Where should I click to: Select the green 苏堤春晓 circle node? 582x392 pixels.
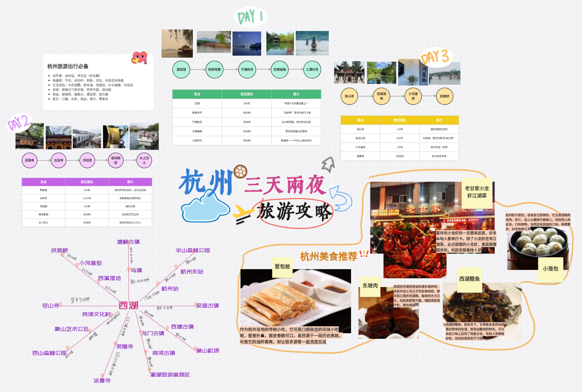tap(279, 70)
